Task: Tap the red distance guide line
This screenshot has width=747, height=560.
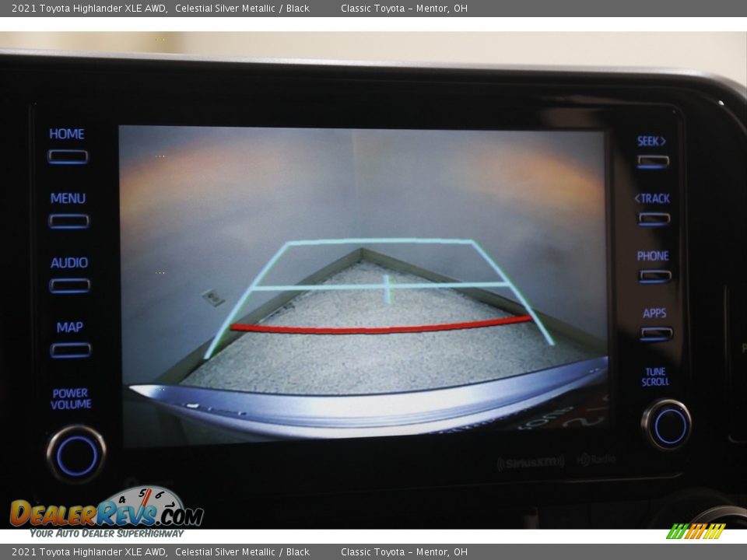Action: point(380,327)
